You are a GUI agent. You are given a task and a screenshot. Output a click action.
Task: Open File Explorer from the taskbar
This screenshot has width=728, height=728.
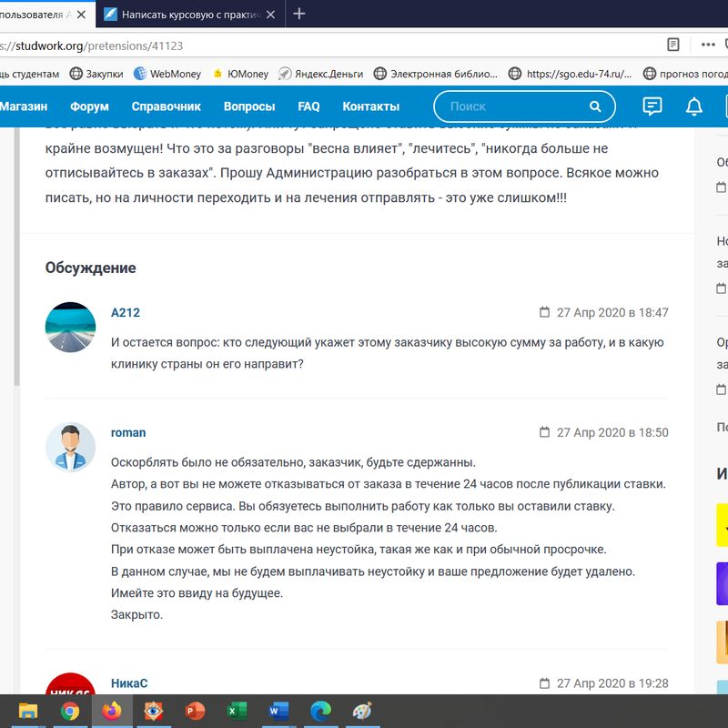pos(28,711)
